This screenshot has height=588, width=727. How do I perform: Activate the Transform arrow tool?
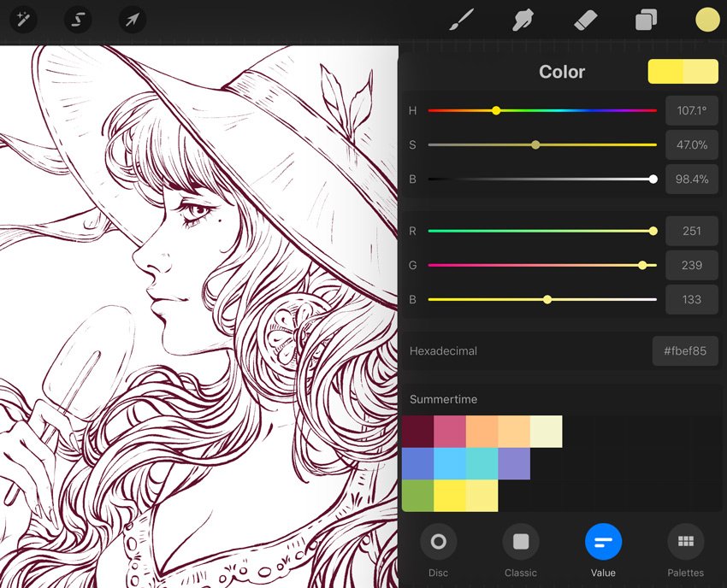132,19
